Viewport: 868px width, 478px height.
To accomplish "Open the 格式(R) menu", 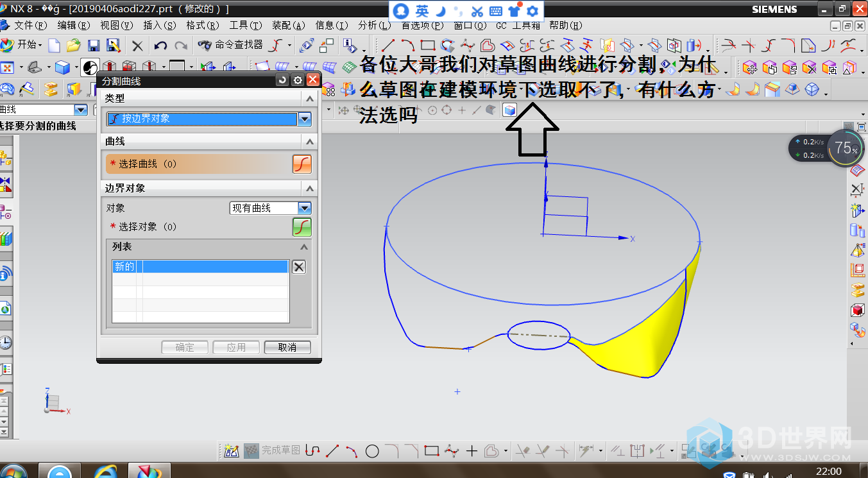I will [203, 25].
